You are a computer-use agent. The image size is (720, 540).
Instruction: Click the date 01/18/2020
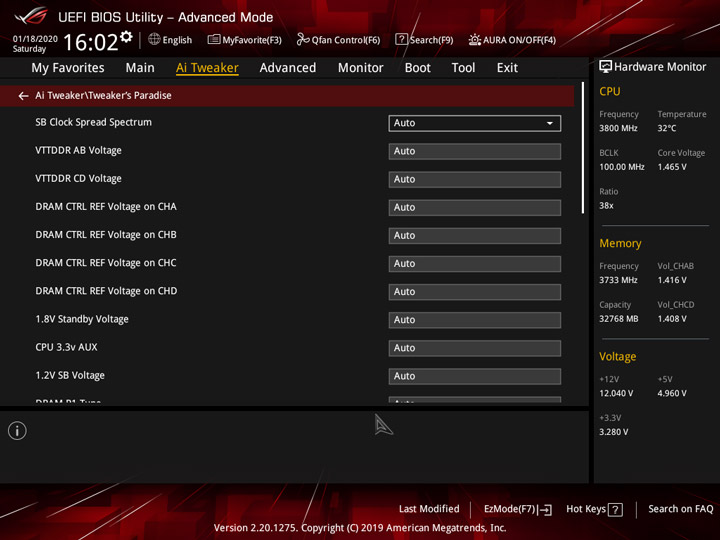click(x=35, y=39)
